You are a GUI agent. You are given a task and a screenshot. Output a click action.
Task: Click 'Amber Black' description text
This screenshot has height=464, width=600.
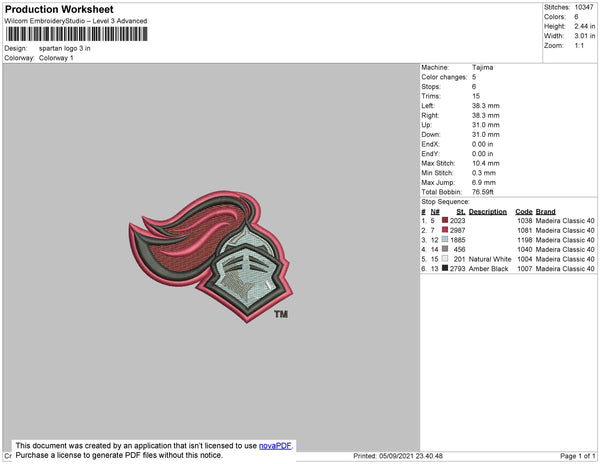[x=488, y=269]
